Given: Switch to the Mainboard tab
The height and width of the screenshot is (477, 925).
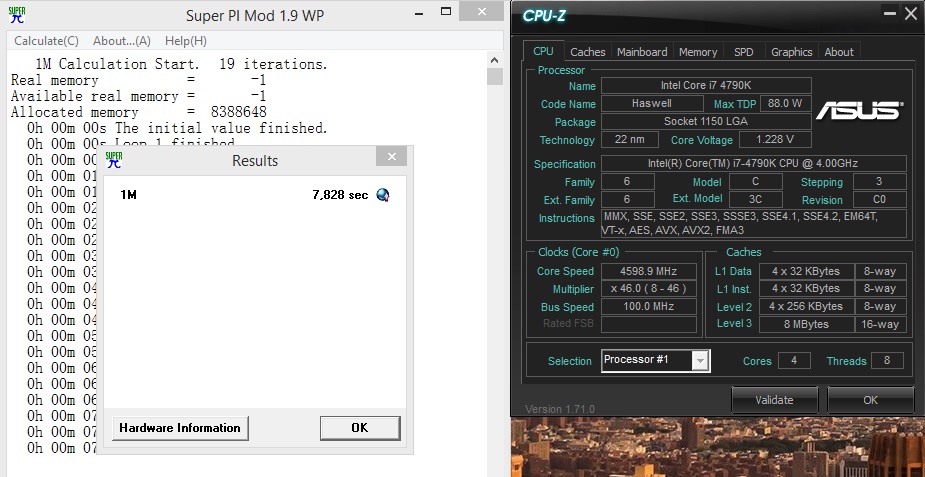Looking at the screenshot, I should 642,52.
